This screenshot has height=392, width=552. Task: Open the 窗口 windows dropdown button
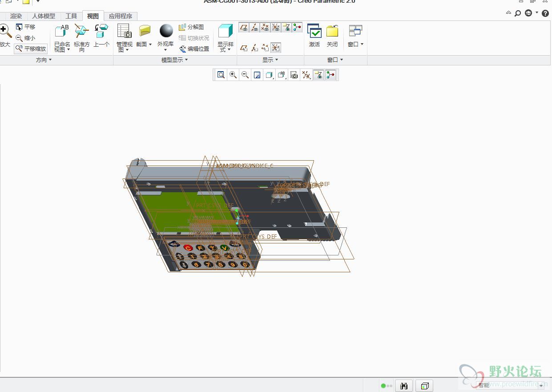355,36
